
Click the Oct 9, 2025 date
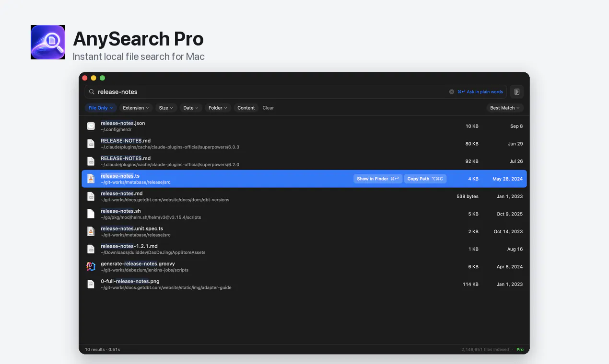[510, 214]
